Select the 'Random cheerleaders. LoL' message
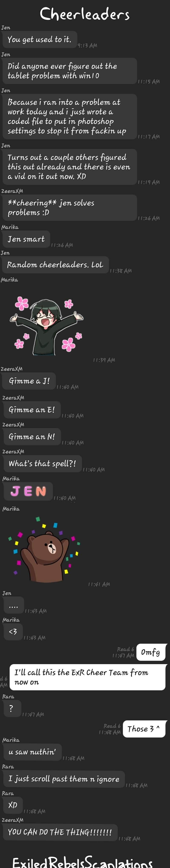The height and width of the screenshot is (868, 170). coord(55,265)
